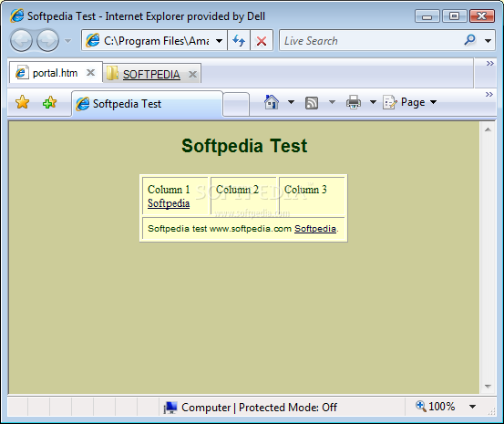
Task: Open a new blank tab
Action: 236,104
